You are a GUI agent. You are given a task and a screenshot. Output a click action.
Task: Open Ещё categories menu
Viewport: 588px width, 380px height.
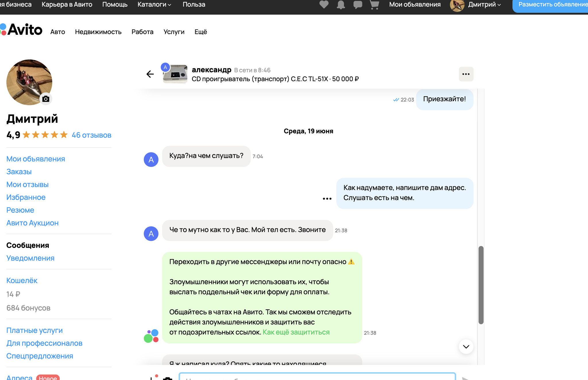point(201,32)
